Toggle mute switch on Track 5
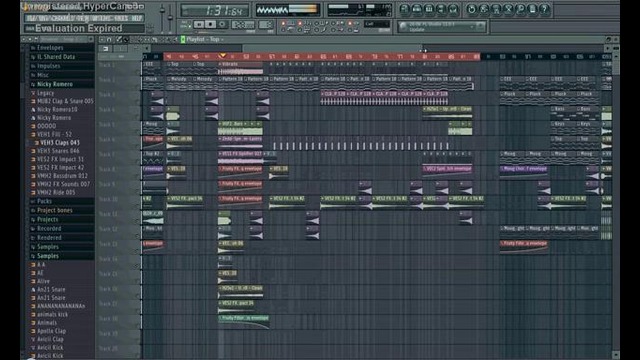The image size is (640, 360). click(138, 131)
